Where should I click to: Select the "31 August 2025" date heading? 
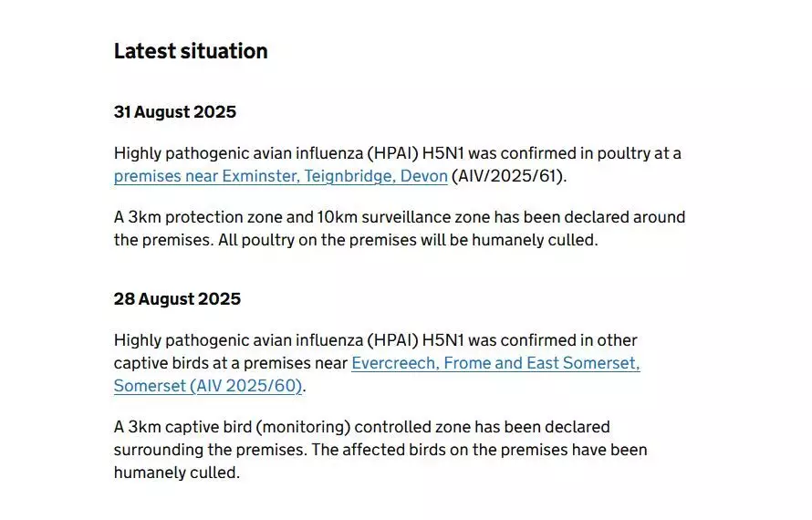coord(174,112)
